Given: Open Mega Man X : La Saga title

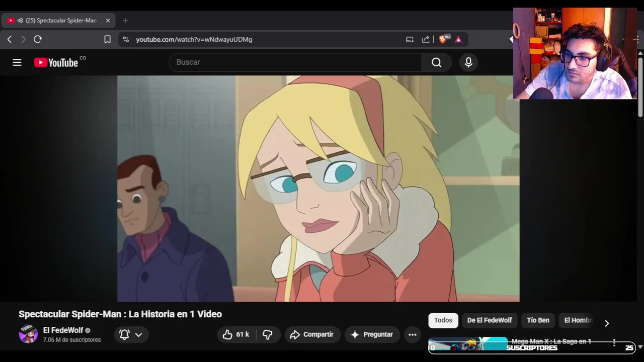Looking at the screenshot, I should click(x=551, y=341).
